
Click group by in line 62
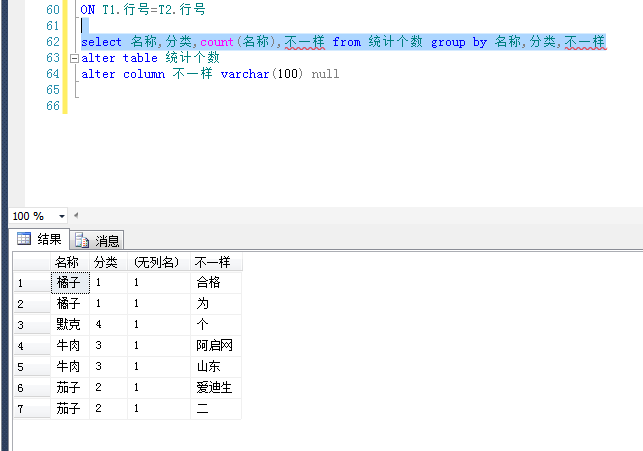tap(458, 42)
